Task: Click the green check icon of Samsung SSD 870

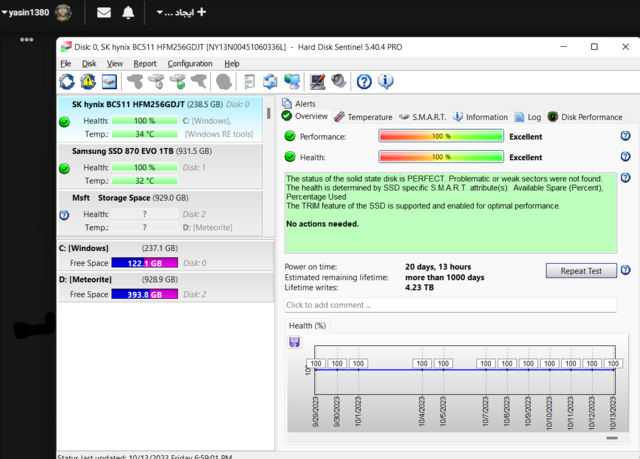Action: click(64, 168)
